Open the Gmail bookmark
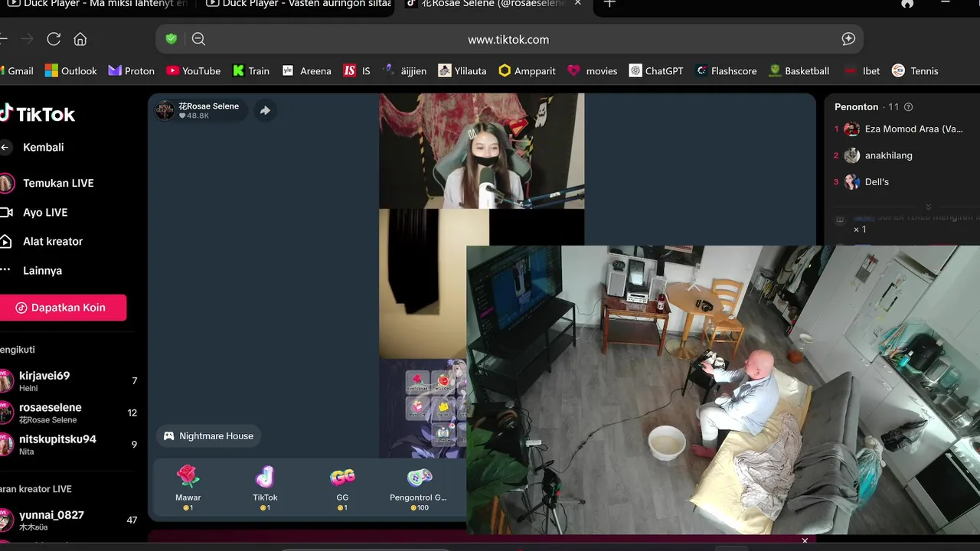This screenshot has height=551, width=980. click(16, 70)
